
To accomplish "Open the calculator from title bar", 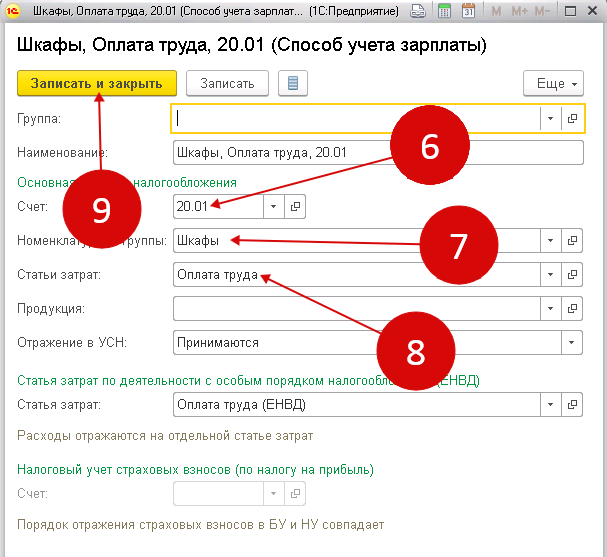I will (x=442, y=13).
